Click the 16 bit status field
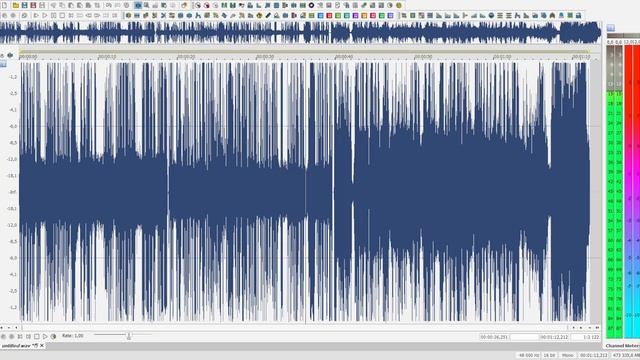 tap(550, 356)
